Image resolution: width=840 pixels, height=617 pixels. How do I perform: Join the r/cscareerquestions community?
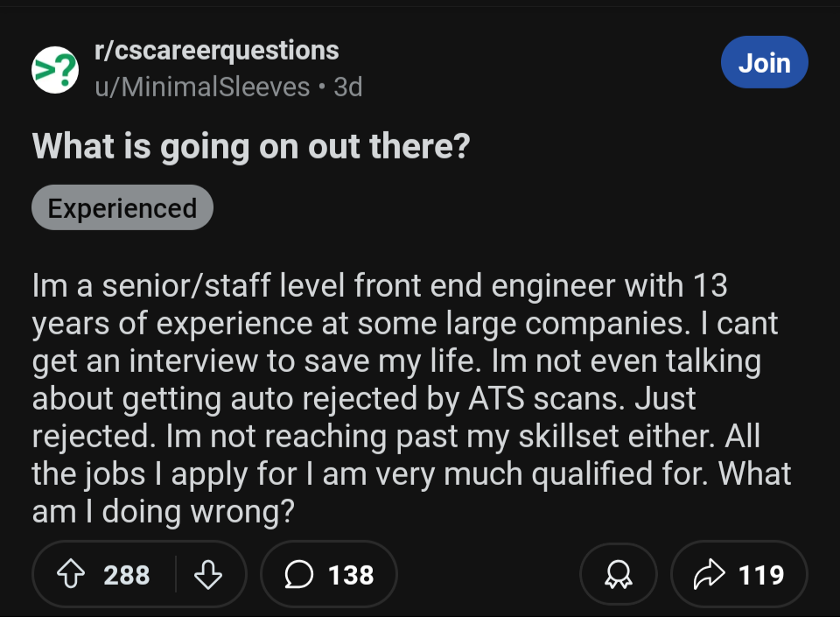pyautogui.click(x=764, y=63)
